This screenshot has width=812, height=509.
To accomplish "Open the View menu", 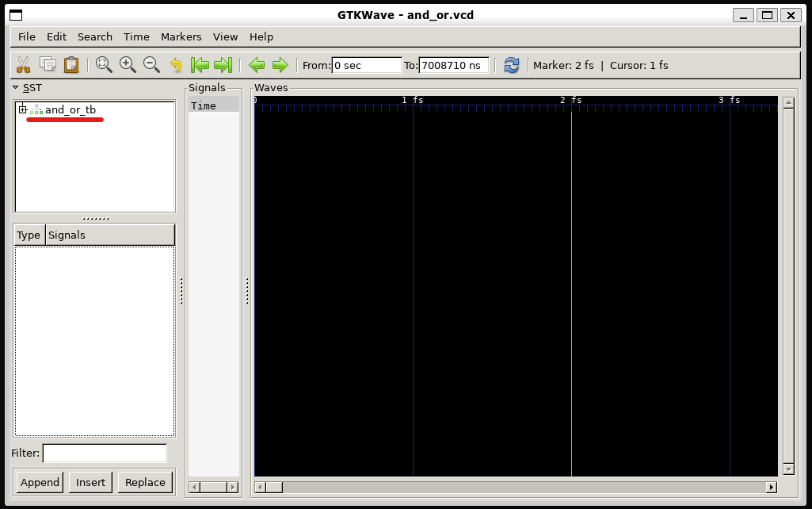I will coord(225,36).
